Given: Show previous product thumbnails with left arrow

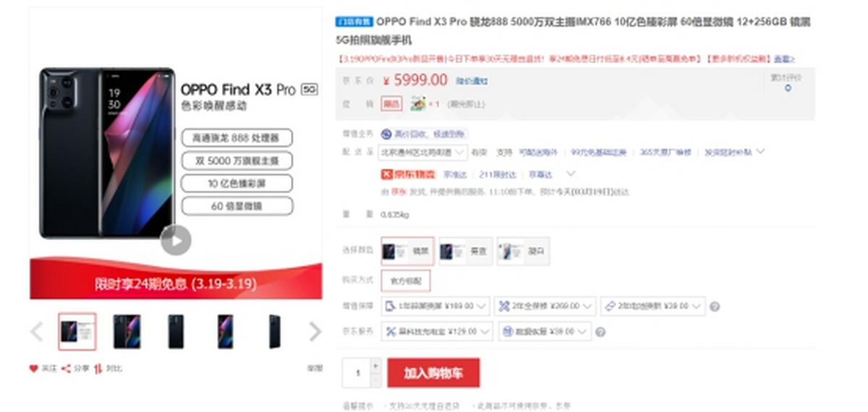Looking at the screenshot, I should [x=37, y=332].
